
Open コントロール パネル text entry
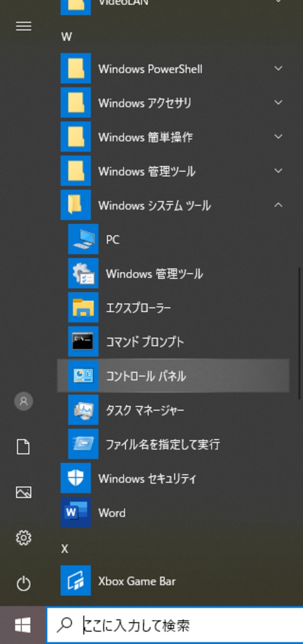click(146, 376)
